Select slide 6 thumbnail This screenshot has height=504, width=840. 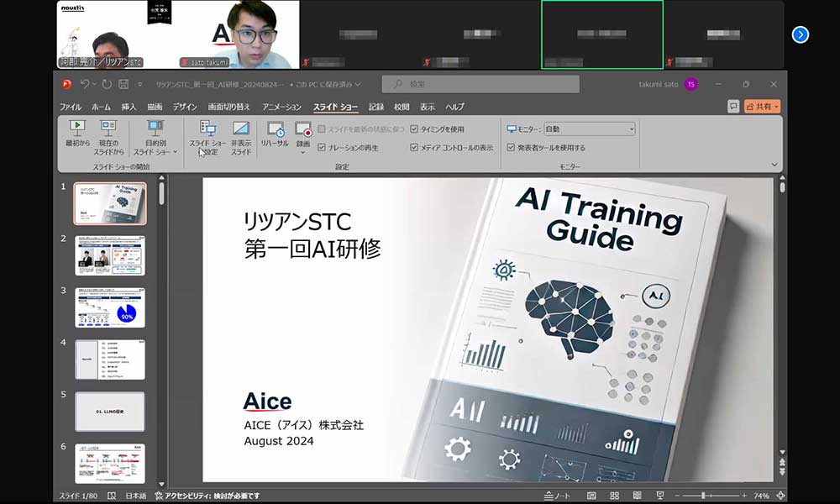(110, 464)
